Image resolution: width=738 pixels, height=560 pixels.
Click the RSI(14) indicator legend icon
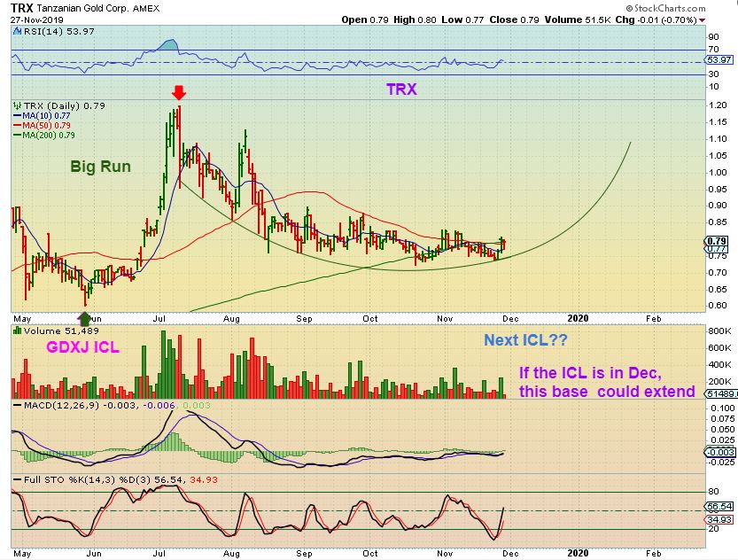pos(17,32)
